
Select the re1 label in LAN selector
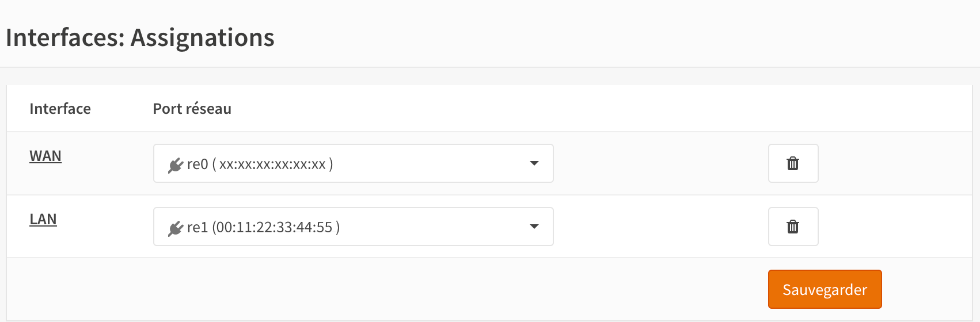click(197, 228)
